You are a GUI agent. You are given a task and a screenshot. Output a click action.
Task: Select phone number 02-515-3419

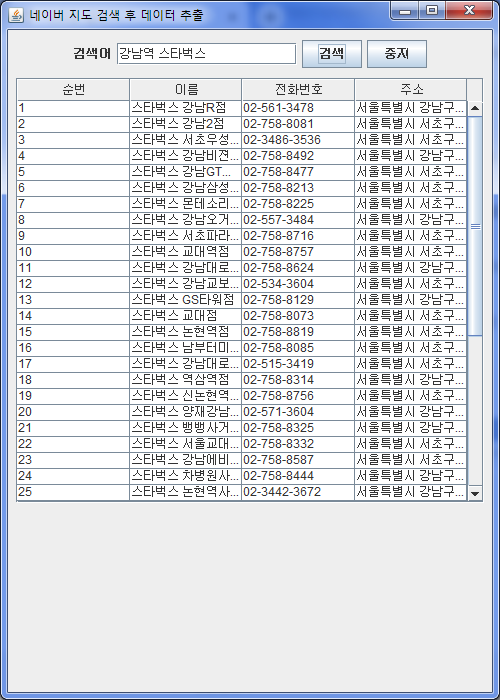click(x=298, y=364)
